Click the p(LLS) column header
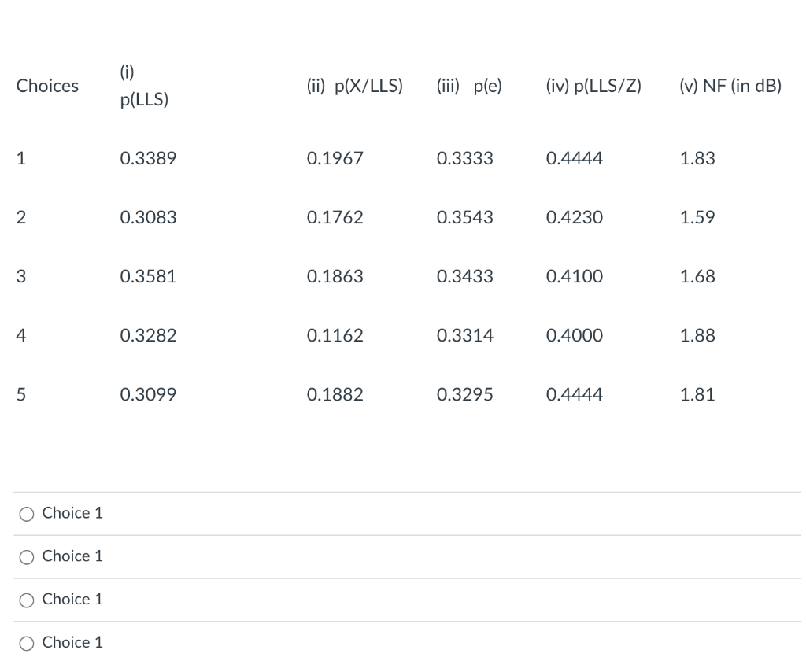Screen dimensions: 806x672 coord(144,86)
